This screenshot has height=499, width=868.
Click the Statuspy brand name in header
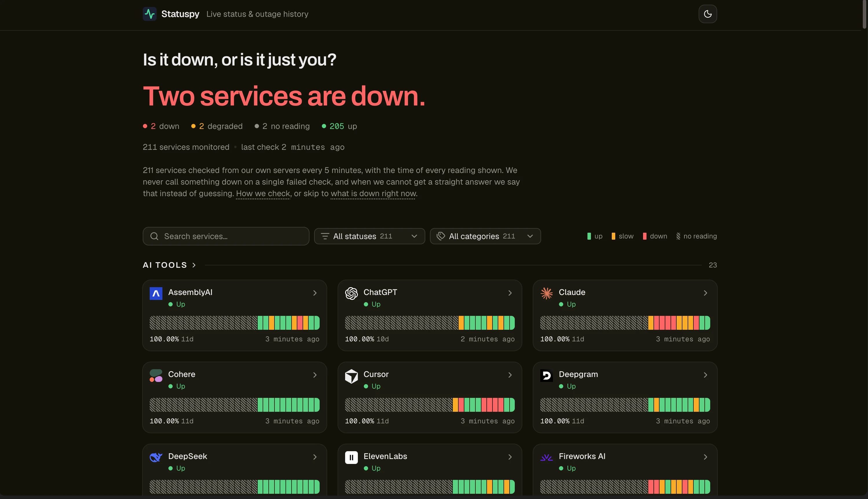(x=180, y=14)
